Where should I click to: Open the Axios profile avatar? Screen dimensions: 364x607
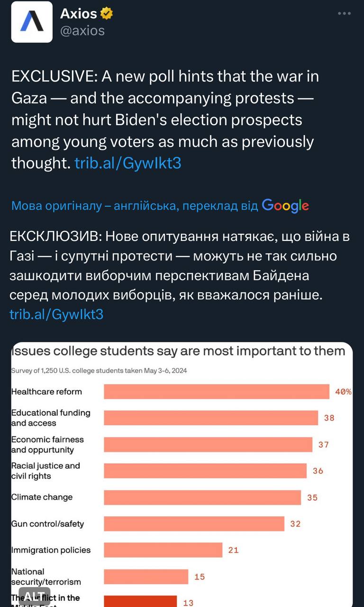(32, 22)
